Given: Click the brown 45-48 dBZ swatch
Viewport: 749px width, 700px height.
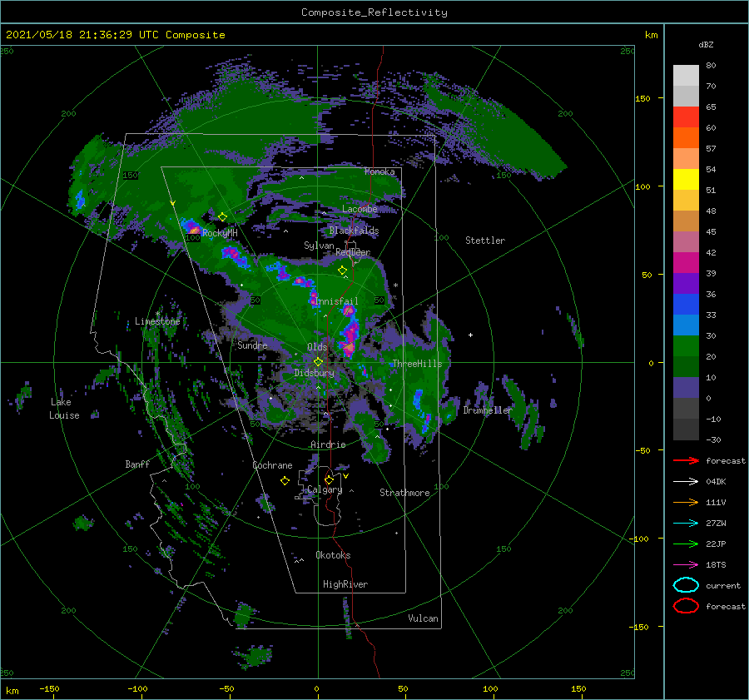Looking at the screenshot, I should pos(686,221).
